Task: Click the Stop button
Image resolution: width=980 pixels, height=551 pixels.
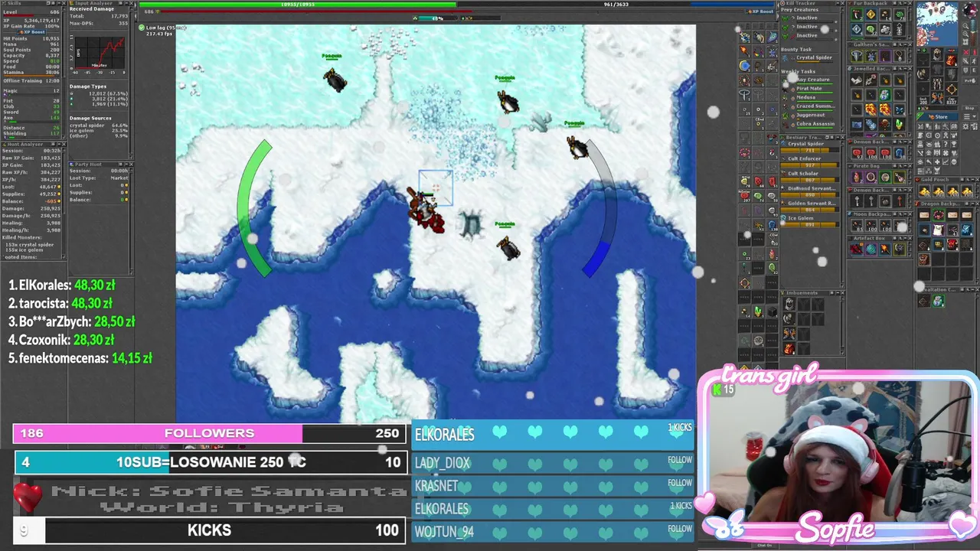Action: 970,108
